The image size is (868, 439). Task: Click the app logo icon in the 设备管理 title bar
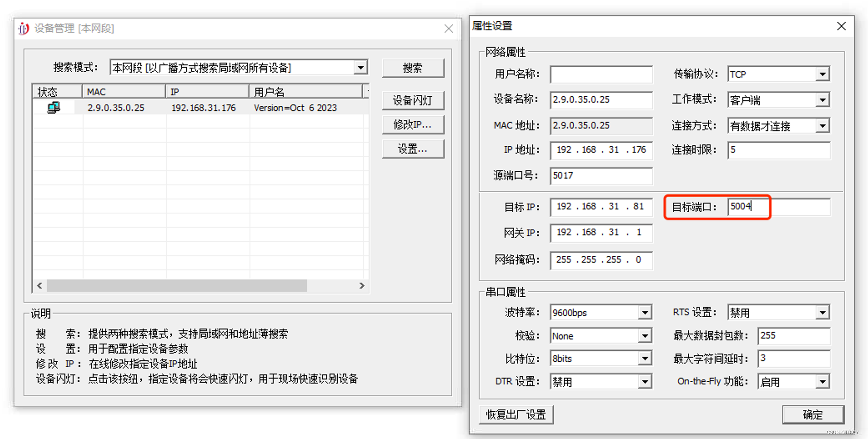(x=23, y=29)
